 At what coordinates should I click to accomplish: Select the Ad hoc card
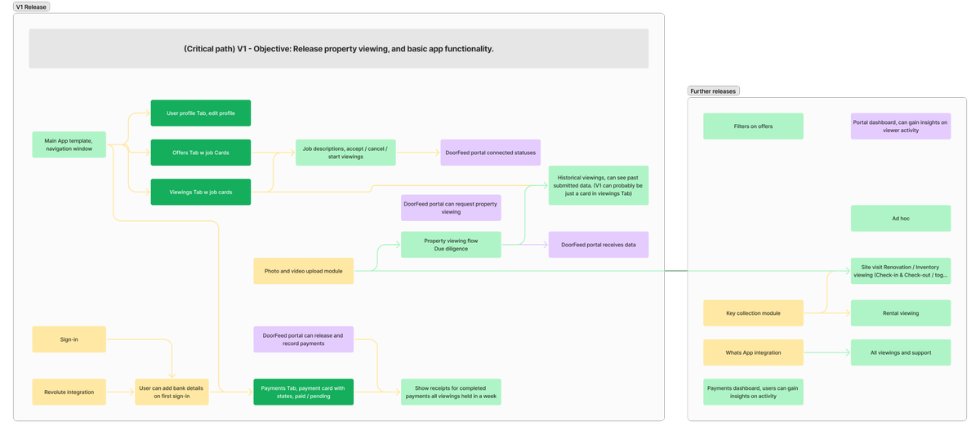coord(901,219)
